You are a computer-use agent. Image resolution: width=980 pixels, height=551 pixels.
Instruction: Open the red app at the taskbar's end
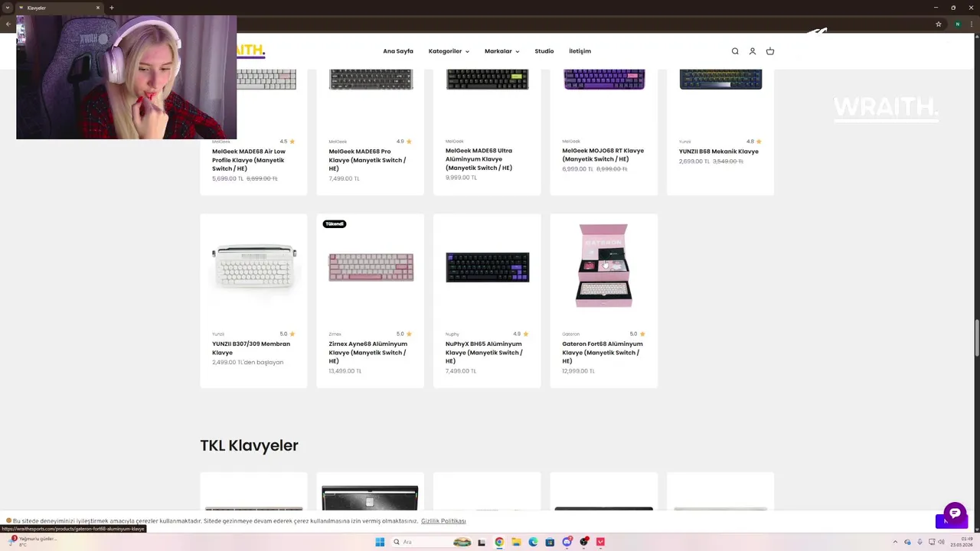click(x=600, y=542)
